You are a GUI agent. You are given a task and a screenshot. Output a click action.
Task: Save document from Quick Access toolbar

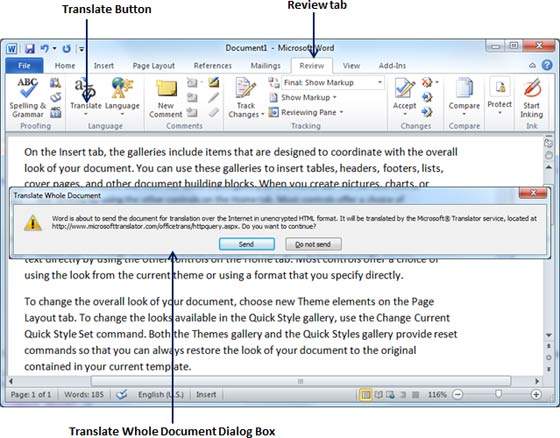pos(29,48)
